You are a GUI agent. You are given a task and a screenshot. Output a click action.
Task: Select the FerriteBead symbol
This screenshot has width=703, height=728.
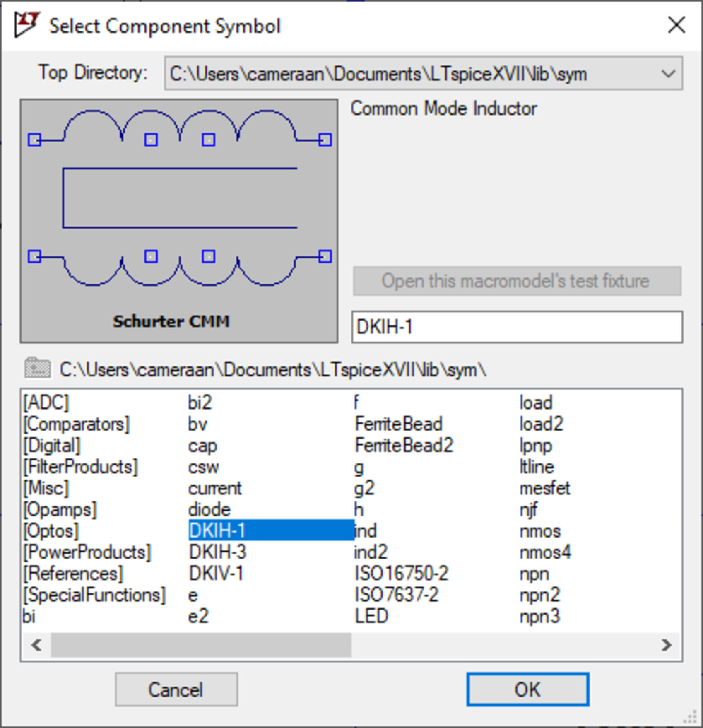coord(399,424)
